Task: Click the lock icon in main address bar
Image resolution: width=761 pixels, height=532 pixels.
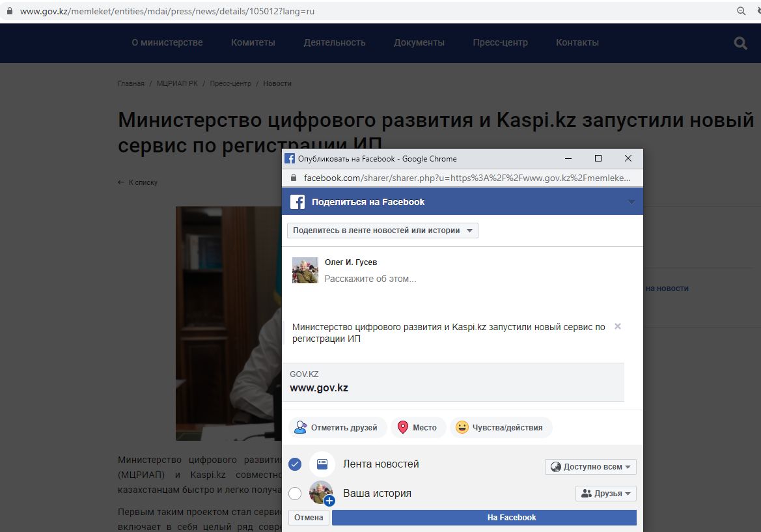Action: tap(10, 10)
